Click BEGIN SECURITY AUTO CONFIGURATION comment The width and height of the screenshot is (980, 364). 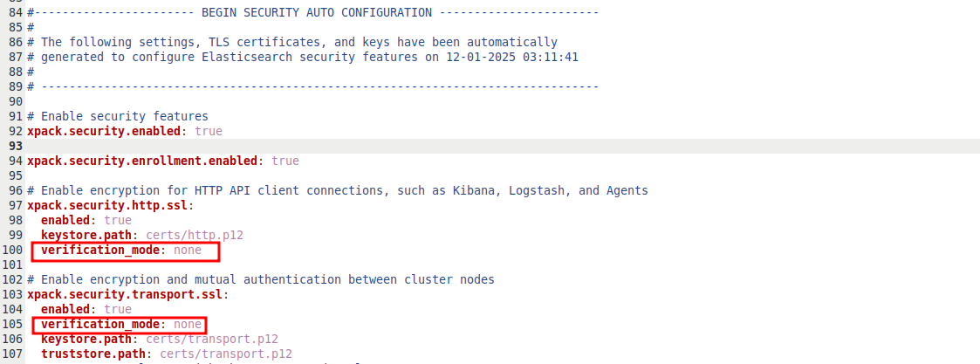tap(316, 12)
